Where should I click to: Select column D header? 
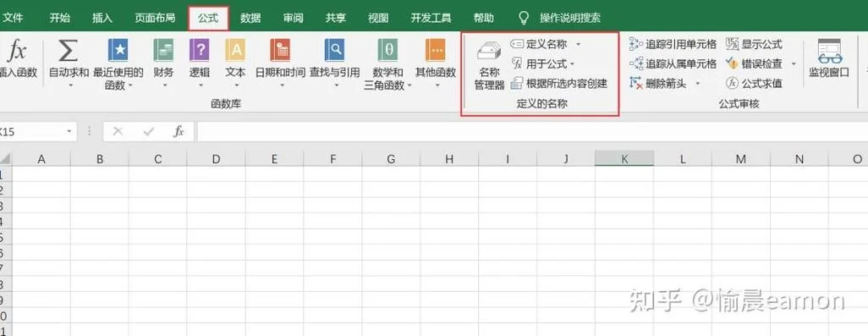(x=216, y=159)
